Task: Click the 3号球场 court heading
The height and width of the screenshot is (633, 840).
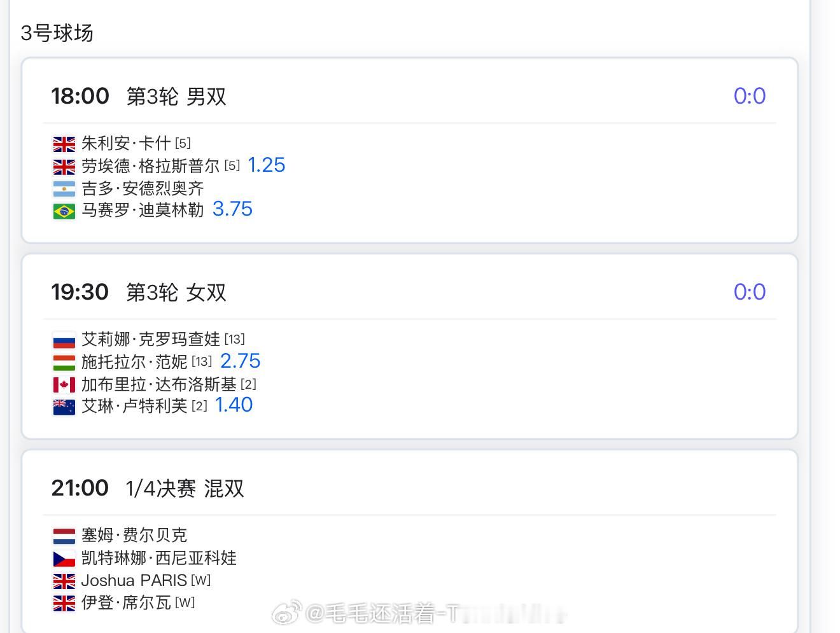Action: (x=57, y=33)
